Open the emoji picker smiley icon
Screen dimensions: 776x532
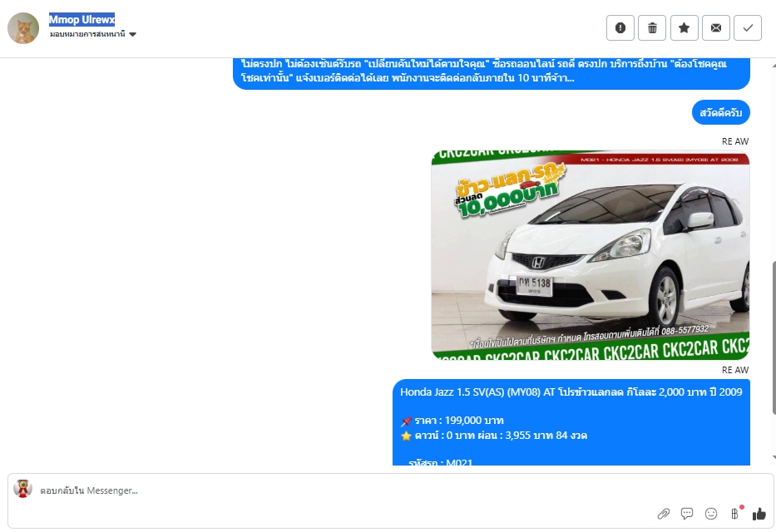click(x=711, y=514)
